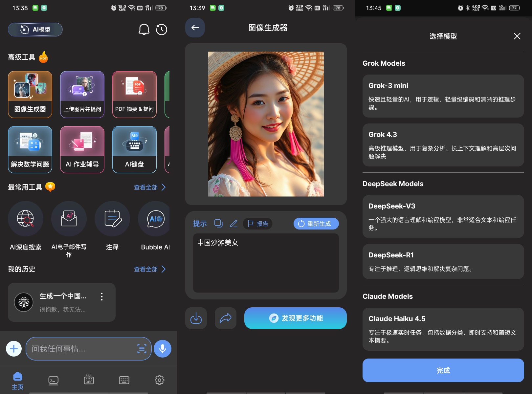Close the 选择模型 panel
The width and height of the screenshot is (532, 394).
[517, 36]
